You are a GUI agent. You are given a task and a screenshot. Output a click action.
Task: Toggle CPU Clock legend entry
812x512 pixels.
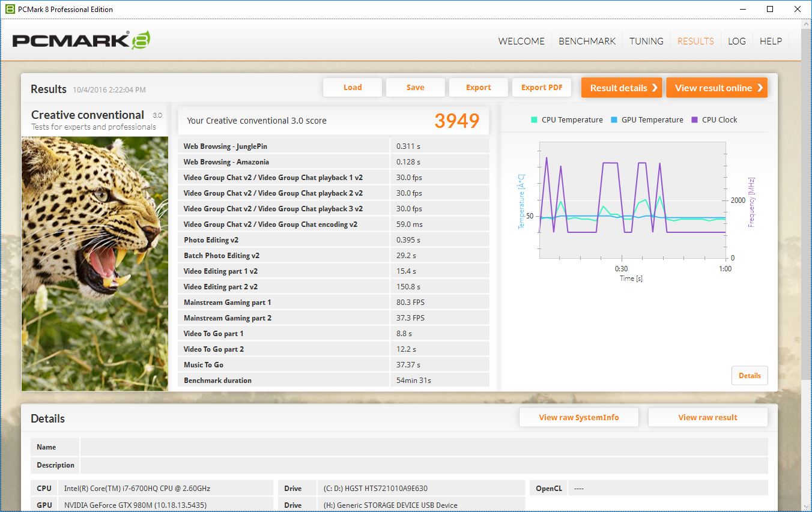pyautogui.click(x=714, y=119)
